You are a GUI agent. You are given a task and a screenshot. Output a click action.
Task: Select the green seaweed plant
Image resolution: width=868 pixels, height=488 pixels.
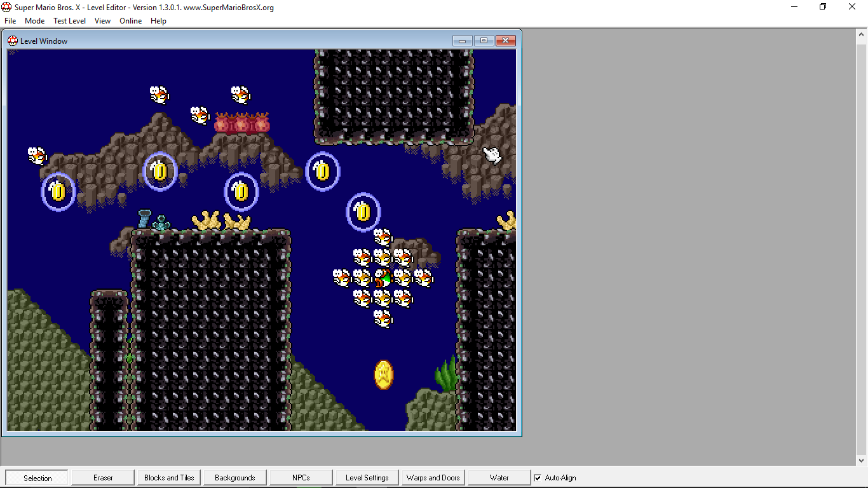point(447,374)
